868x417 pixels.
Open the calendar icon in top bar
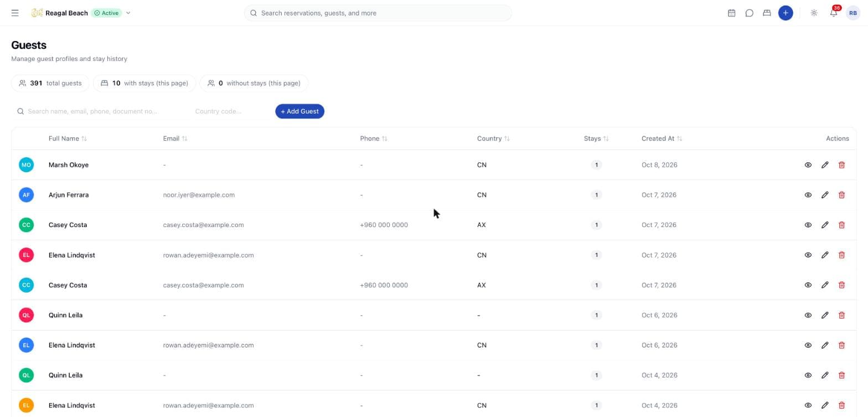731,13
